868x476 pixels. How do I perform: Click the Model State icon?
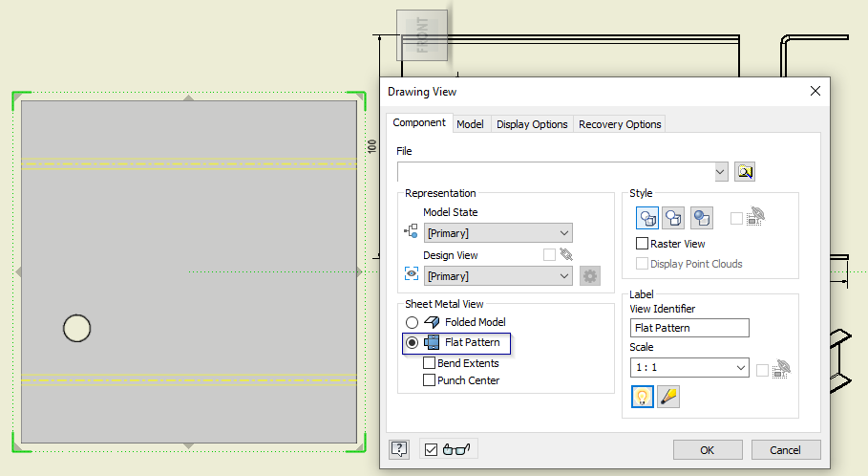(x=411, y=231)
